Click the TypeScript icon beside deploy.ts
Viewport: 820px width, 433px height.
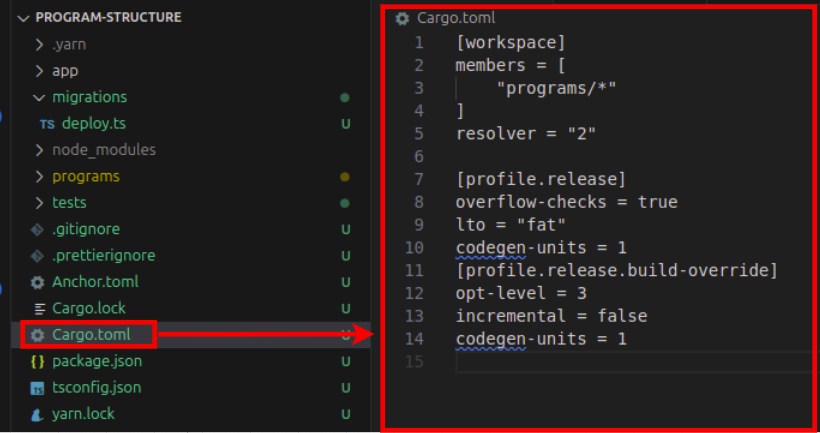tap(47, 124)
